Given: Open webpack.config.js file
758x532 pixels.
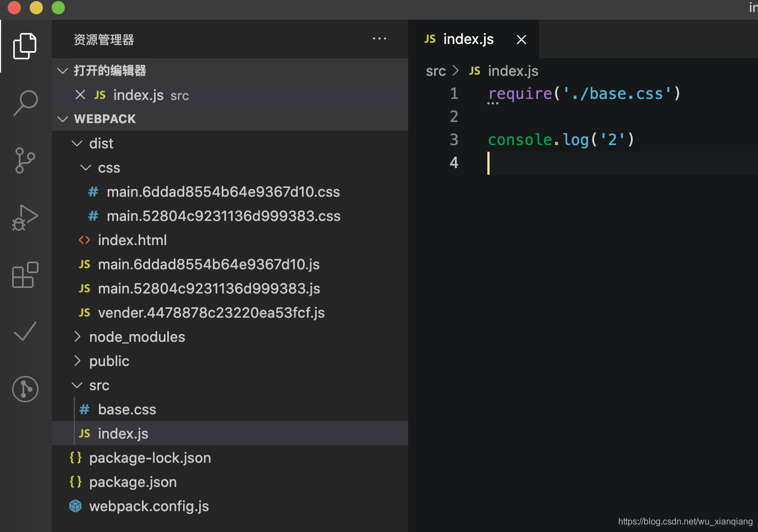Looking at the screenshot, I should [x=149, y=506].
